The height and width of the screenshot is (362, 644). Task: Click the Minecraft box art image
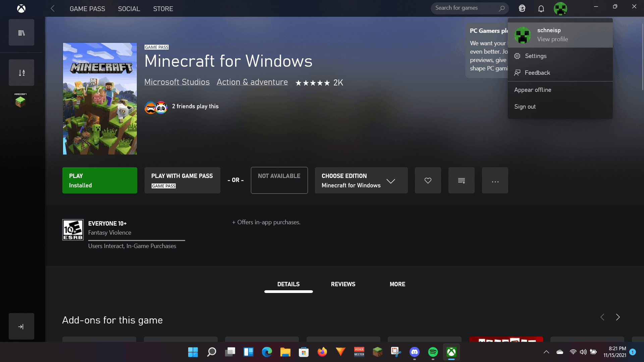tap(100, 99)
